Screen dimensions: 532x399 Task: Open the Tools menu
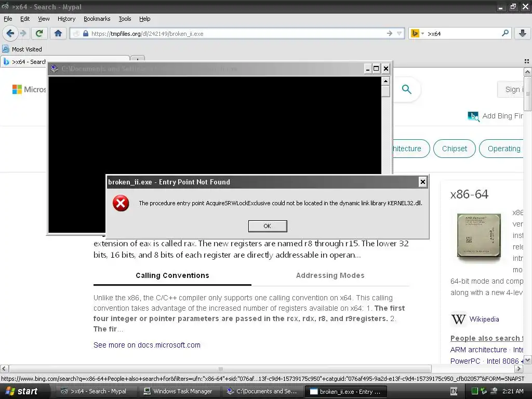pyautogui.click(x=125, y=19)
